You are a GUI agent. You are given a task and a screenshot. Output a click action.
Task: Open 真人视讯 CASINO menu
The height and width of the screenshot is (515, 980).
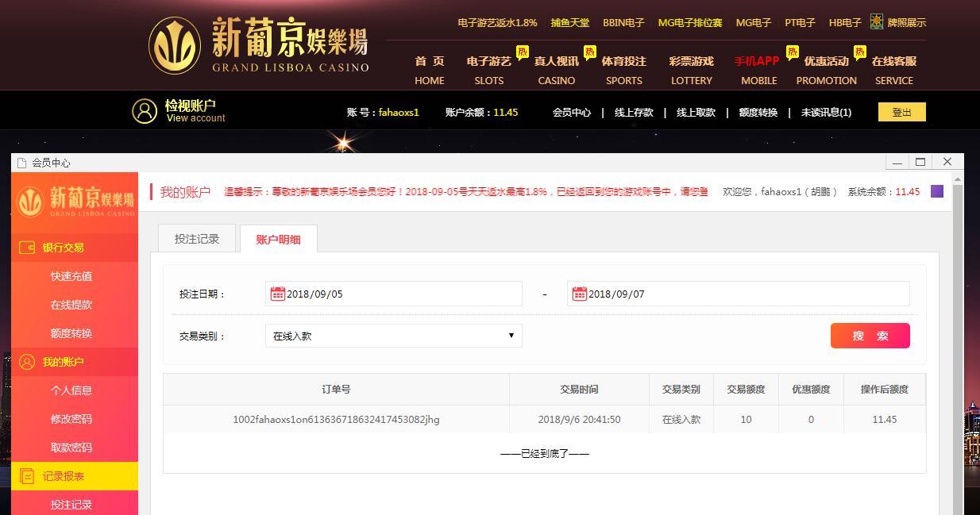(556, 70)
